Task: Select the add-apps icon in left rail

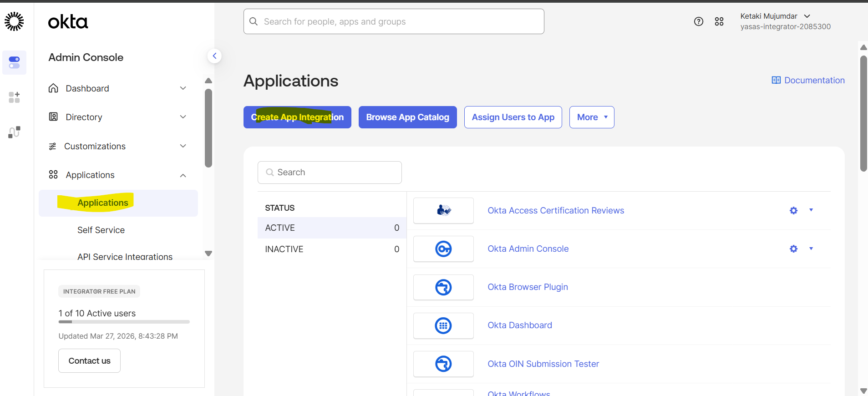Action: [14, 97]
